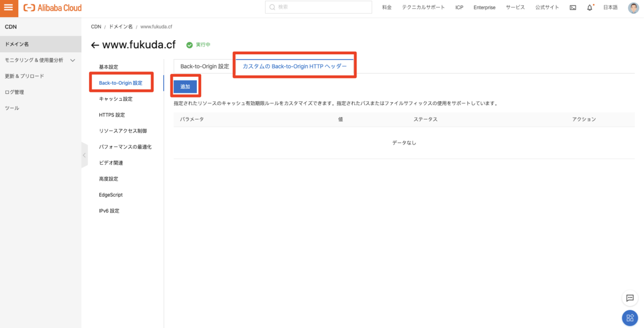The height and width of the screenshot is (328, 644).
Task: Select 基本設定 in the settings menu
Action: [108, 67]
